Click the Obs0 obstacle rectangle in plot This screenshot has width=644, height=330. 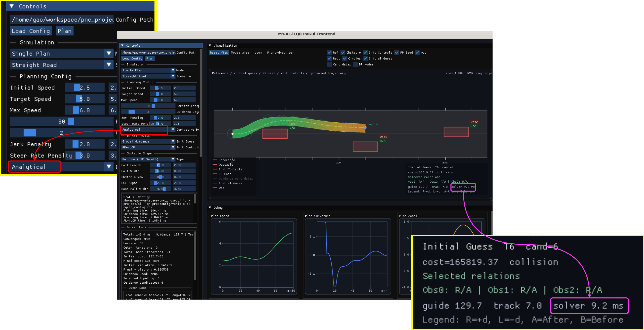click(275, 134)
